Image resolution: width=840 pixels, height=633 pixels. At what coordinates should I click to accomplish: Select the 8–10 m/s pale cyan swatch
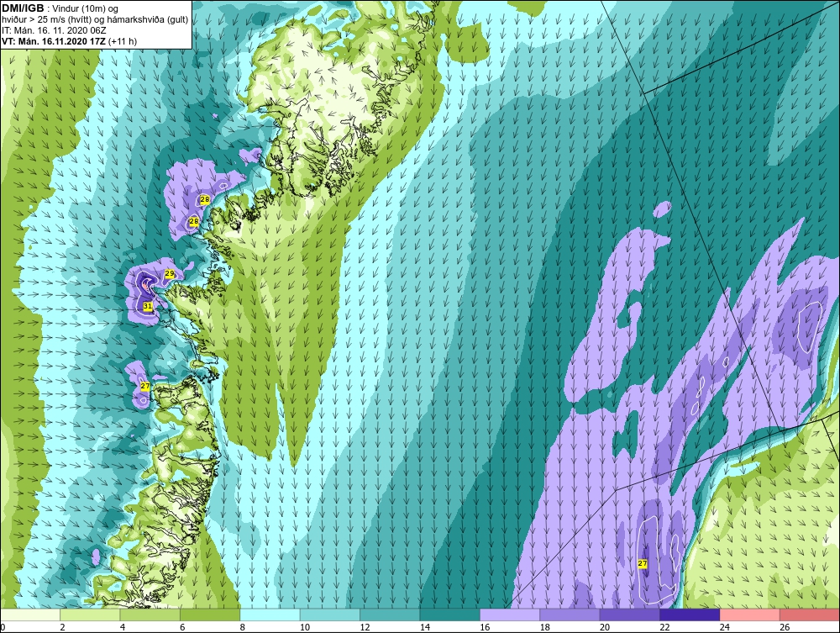270,615
